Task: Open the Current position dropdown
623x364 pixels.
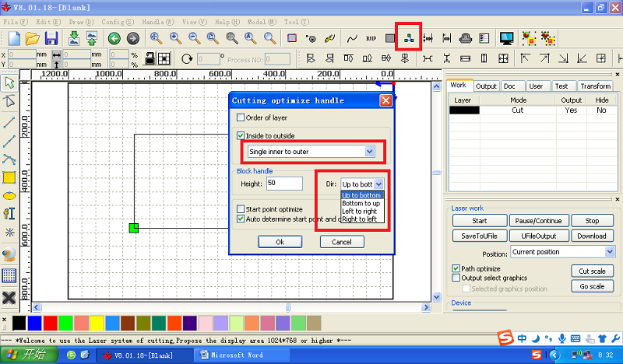Action: [x=562, y=252]
